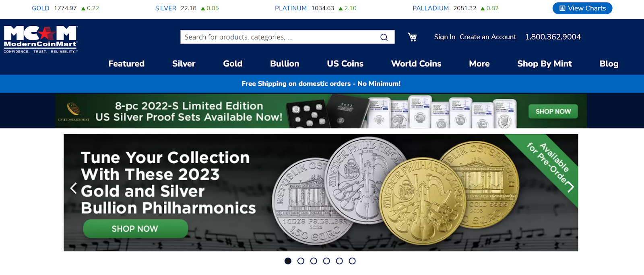Advance to next carousel slide arrow
Screen dimensions: 644x275
[570, 186]
